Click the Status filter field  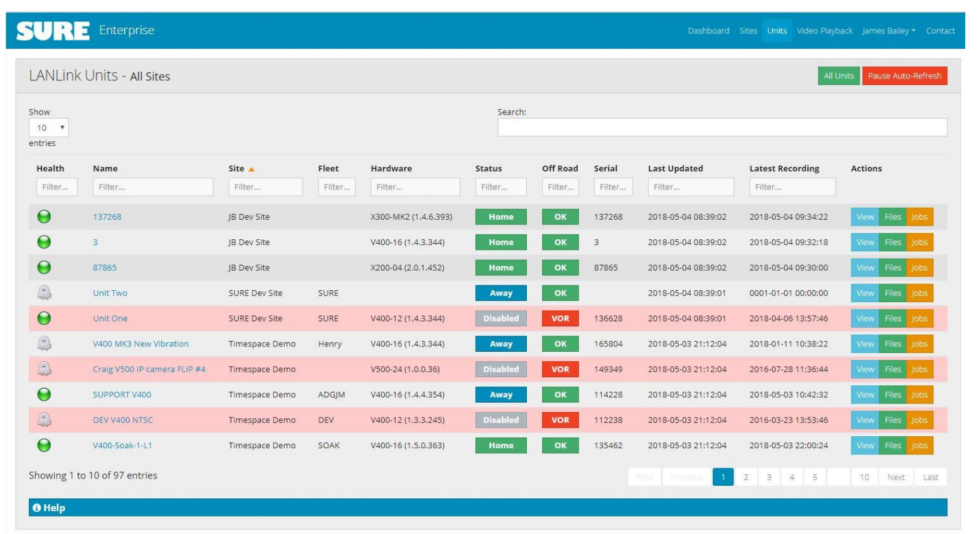(501, 187)
